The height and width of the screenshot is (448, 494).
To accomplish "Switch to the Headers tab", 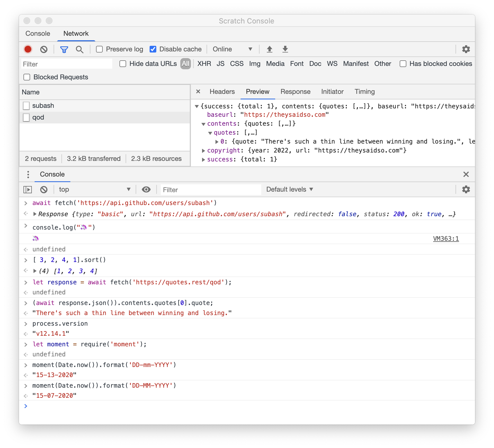I will (x=222, y=92).
